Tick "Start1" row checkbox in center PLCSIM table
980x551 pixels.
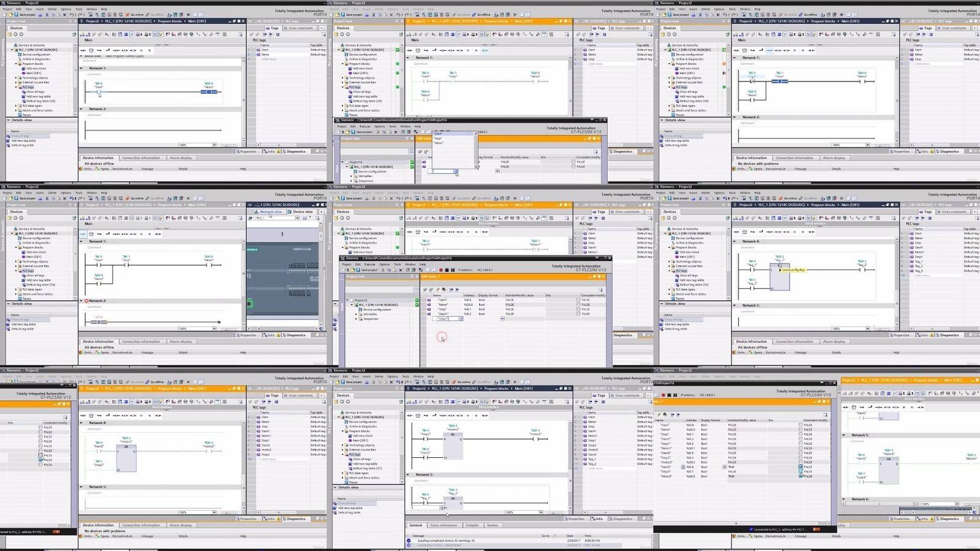(578, 314)
